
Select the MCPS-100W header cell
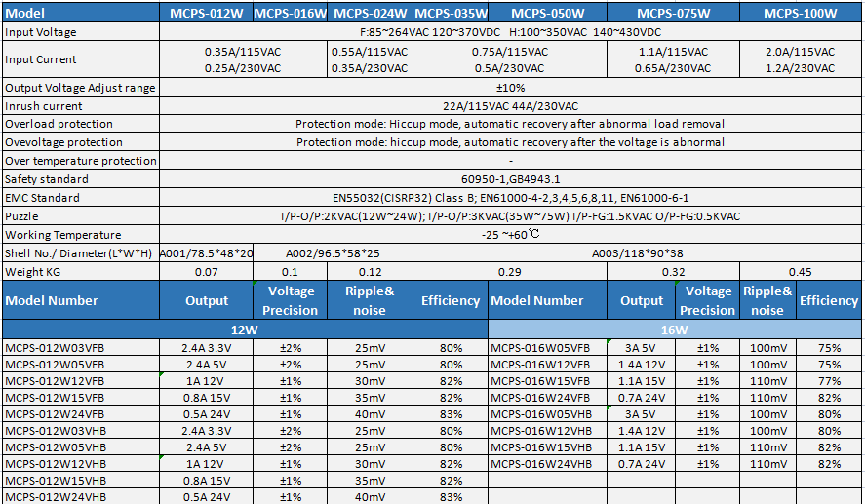point(800,14)
